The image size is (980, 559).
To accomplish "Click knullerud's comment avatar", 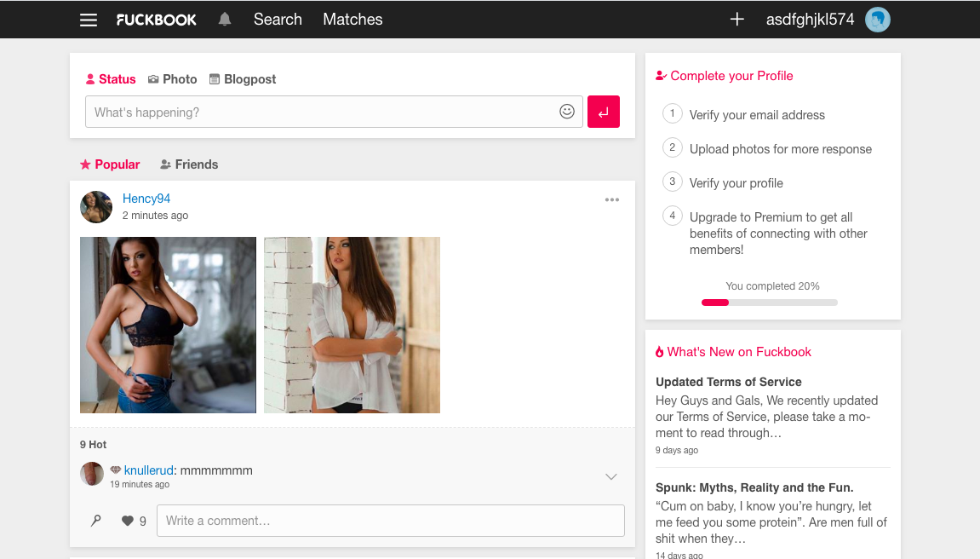I will click(x=92, y=474).
